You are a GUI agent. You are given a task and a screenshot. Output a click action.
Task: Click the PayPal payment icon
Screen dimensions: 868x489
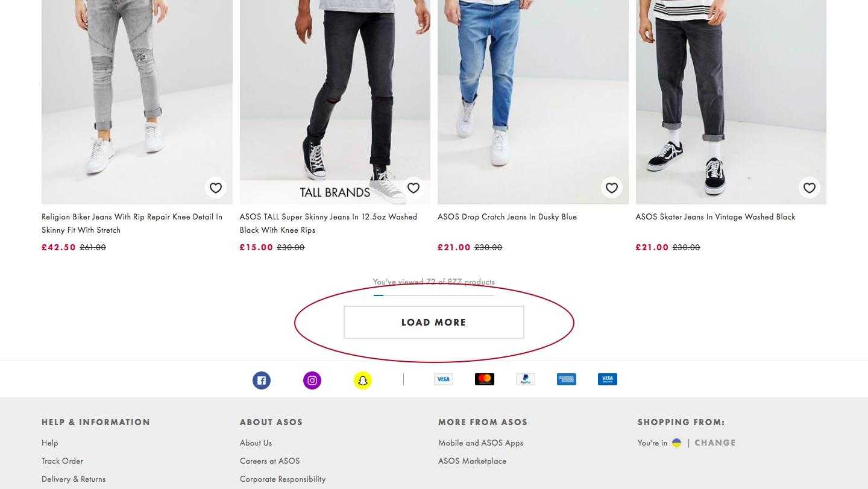(x=526, y=379)
